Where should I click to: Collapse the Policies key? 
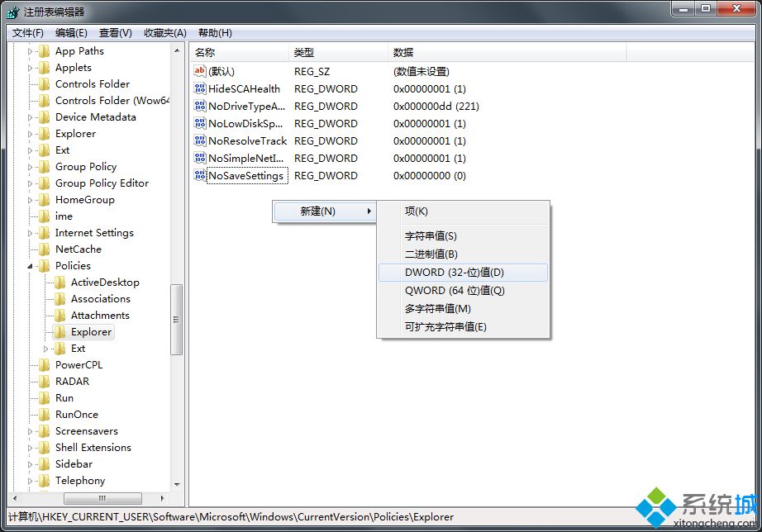coord(30,266)
